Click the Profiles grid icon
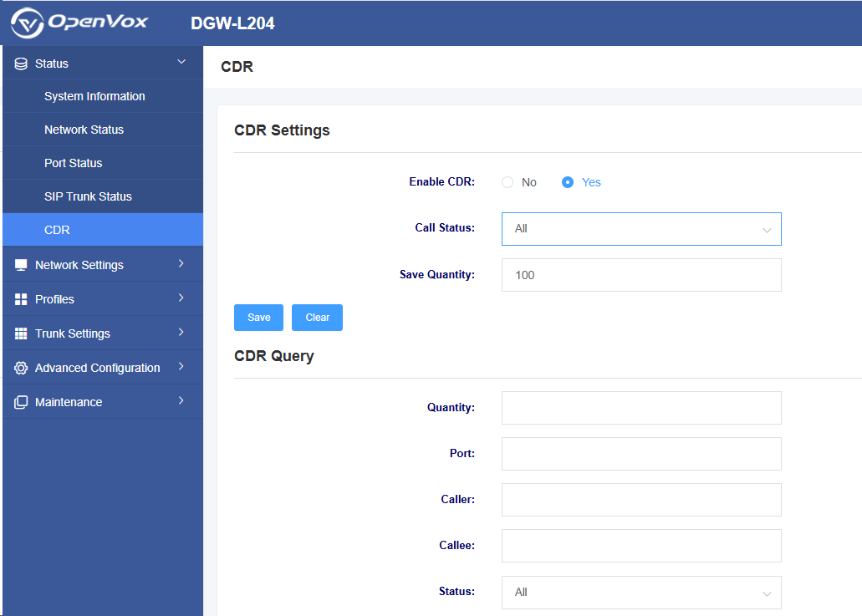Viewport: 862px width, 616px height. [21, 299]
